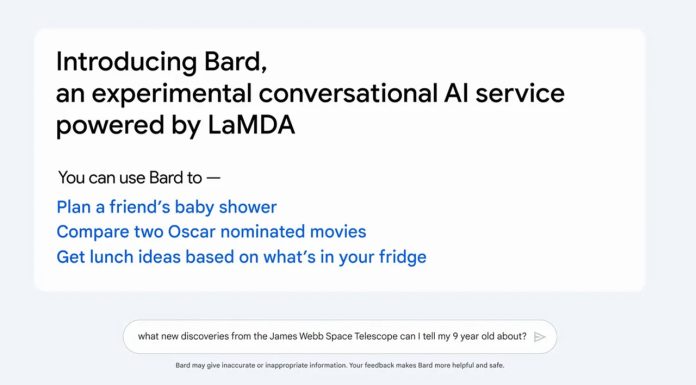This screenshot has width=696, height=385.
Task: Click the experimental conversational AI service line
Action: point(310,94)
